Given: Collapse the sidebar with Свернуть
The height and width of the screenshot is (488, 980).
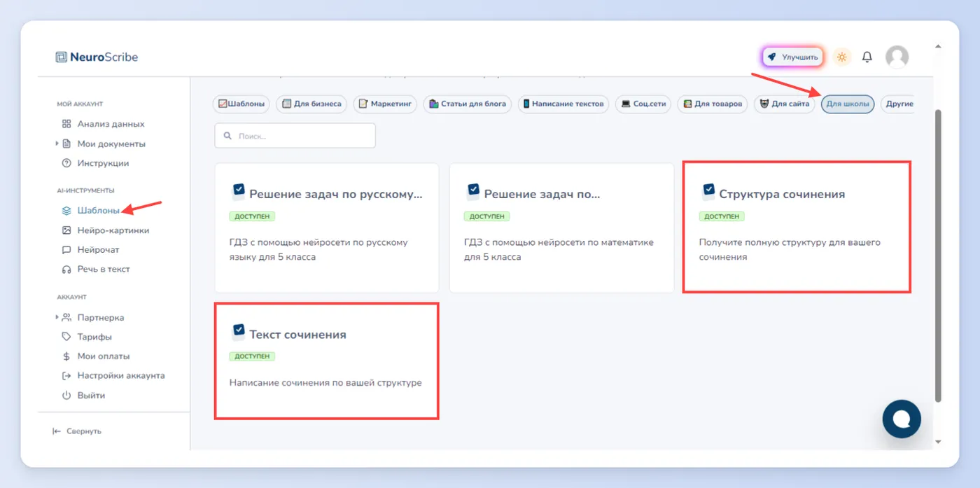Looking at the screenshot, I should tap(77, 431).
